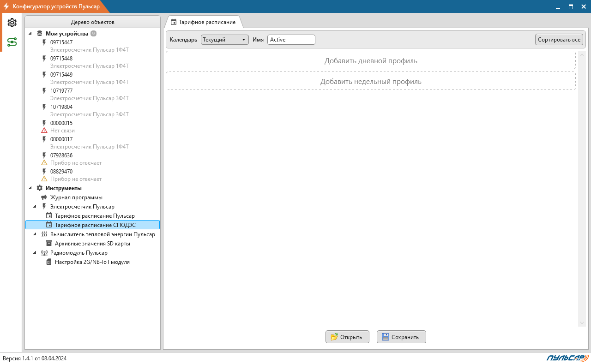Click the red warning icon next to Нет связи

[44, 131]
